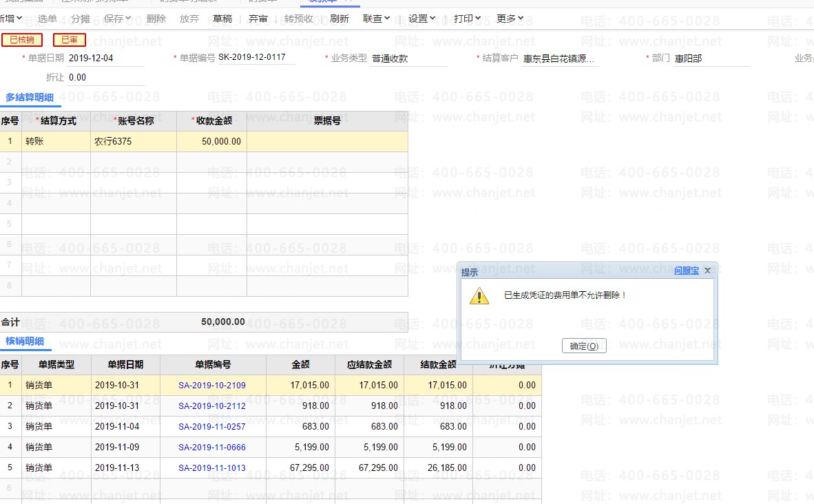Viewport: 814px width, 504px height.
Task: Click the 业务类型 field with 普通收款
Action: pyautogui.click(x=408, y=59)
